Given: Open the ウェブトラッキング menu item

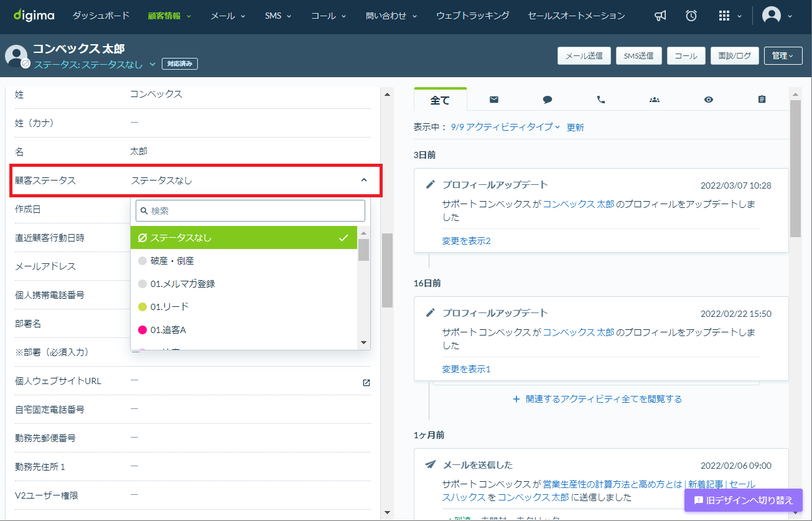Looking at the screenshot, I should tap(473, 16).
